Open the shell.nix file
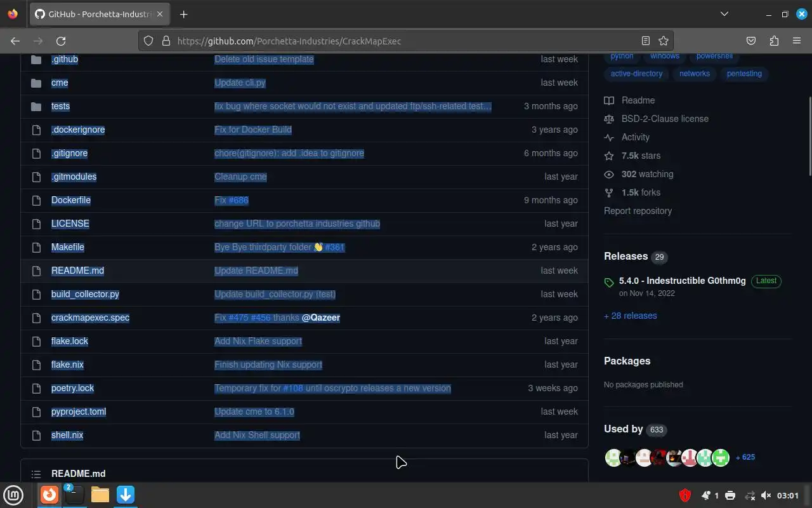The width and height of the screenshot is (812, 508). [x=67, y=435]
